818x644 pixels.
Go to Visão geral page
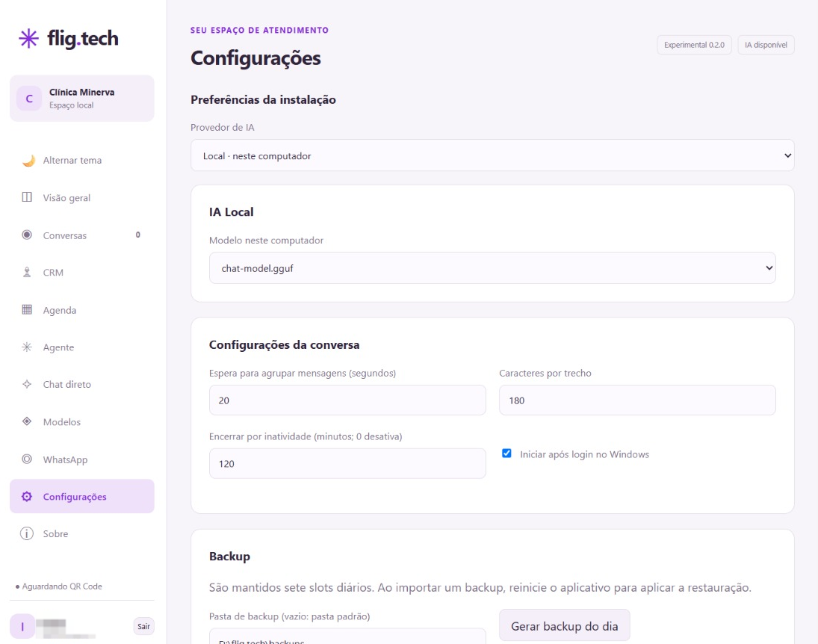(x=82, y=197)
